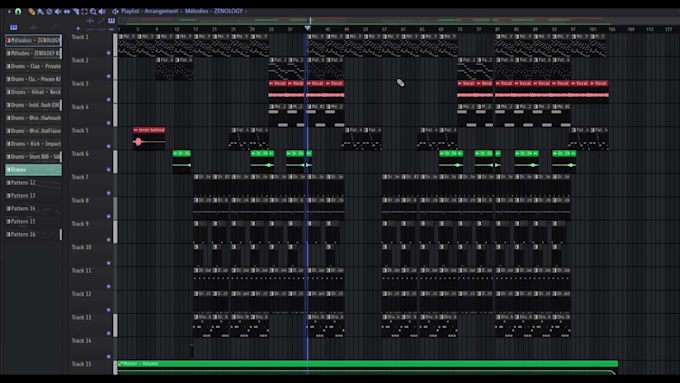The width and height of the screenshot is (680, 383).
Task: Select the first Mélodies - ZENOLOGY pattern
Action: [33, 40]
